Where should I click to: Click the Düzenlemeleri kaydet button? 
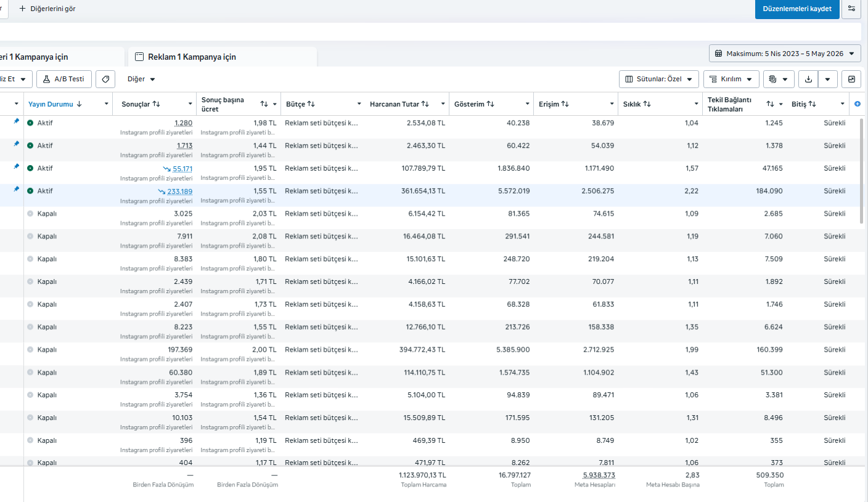[x=797, y=9]
